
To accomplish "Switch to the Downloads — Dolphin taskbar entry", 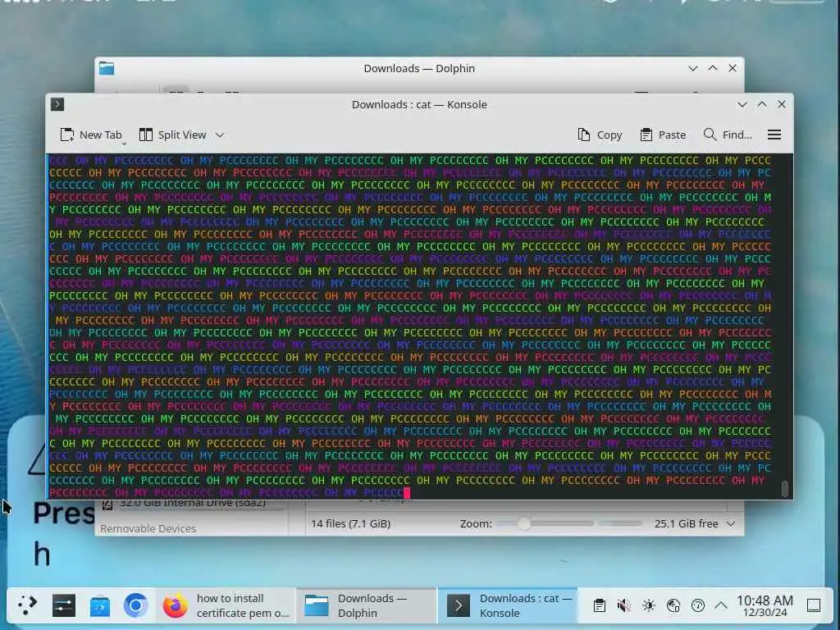I will [367, 605].
